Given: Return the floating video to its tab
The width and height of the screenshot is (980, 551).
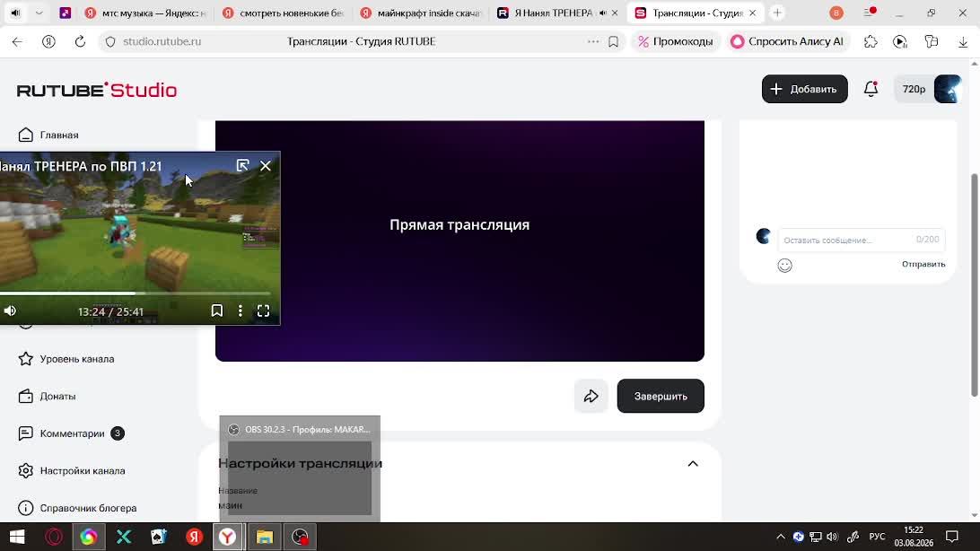Looking at the screenshot, I should coord(242,165).
